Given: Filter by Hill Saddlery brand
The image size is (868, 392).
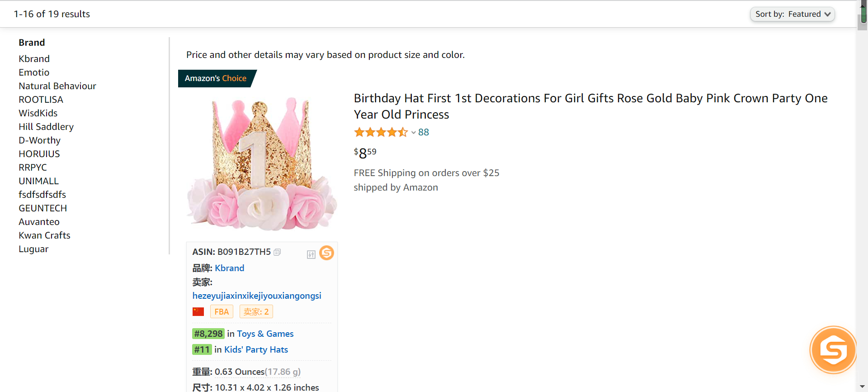Looking at the screenshot, I should click(x=46, y=127).
